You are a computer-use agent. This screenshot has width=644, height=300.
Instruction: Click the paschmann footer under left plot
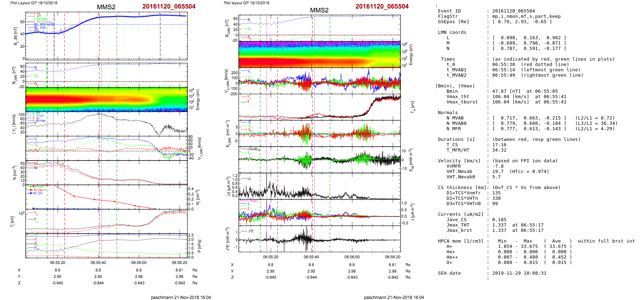point(181,297)
